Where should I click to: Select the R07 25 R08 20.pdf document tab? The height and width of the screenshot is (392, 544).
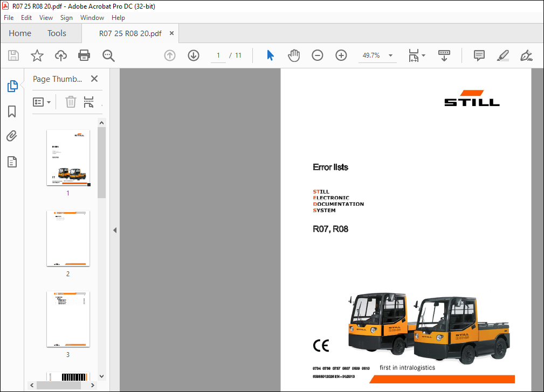[x=130, y=33]
